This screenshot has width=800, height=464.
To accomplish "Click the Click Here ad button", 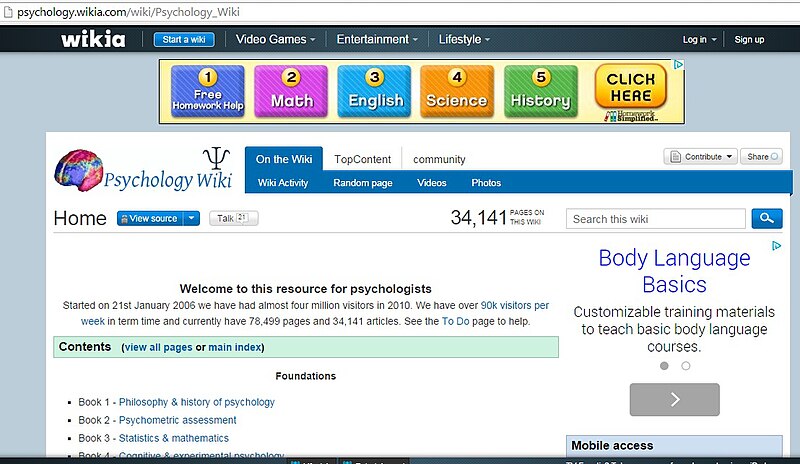I will click(631, 86).
